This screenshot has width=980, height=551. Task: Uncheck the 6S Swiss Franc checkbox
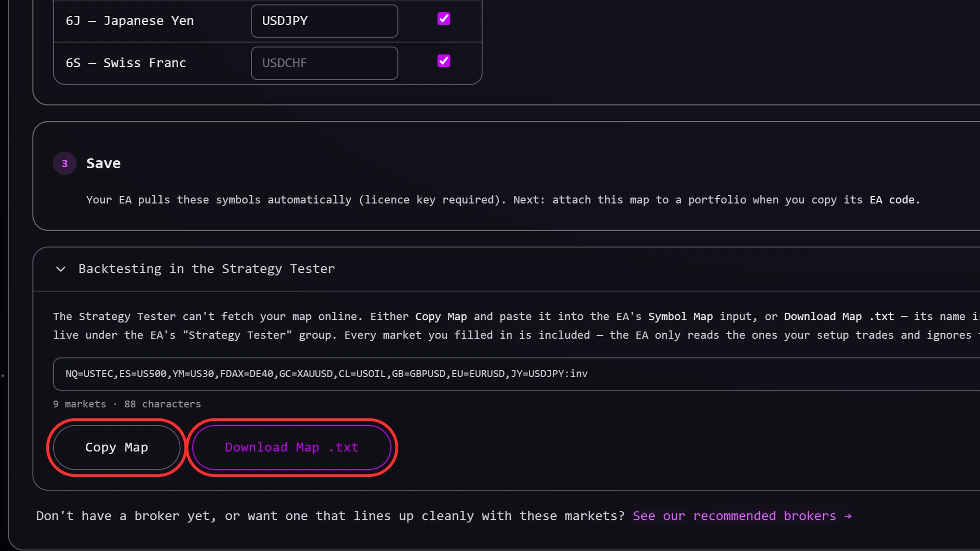[444, 61]
